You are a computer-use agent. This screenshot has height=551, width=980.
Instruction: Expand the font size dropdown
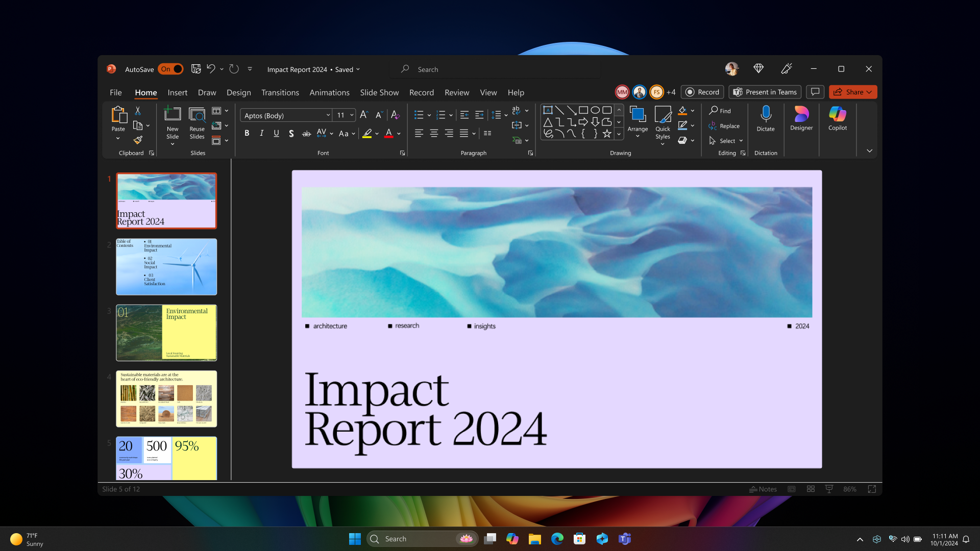point(352,116)
